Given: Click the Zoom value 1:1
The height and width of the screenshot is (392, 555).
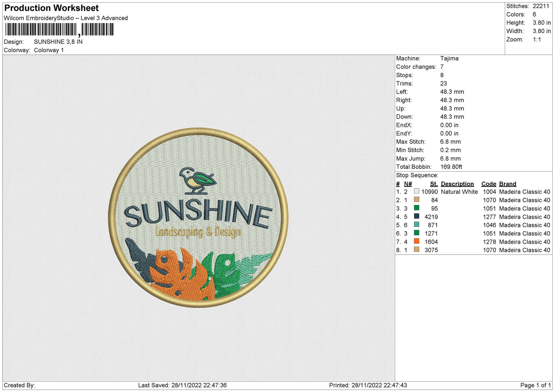Looking at the screenshot, I should point(537,40).
